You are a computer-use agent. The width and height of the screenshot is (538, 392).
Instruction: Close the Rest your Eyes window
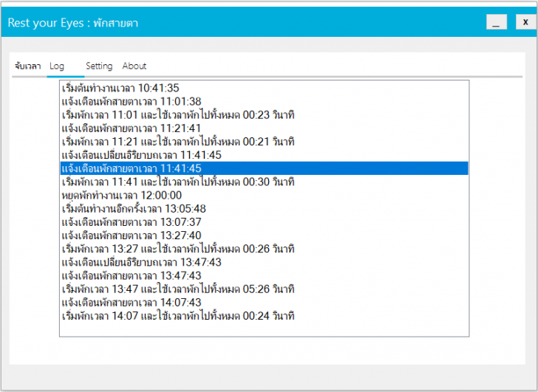point(525,22)
